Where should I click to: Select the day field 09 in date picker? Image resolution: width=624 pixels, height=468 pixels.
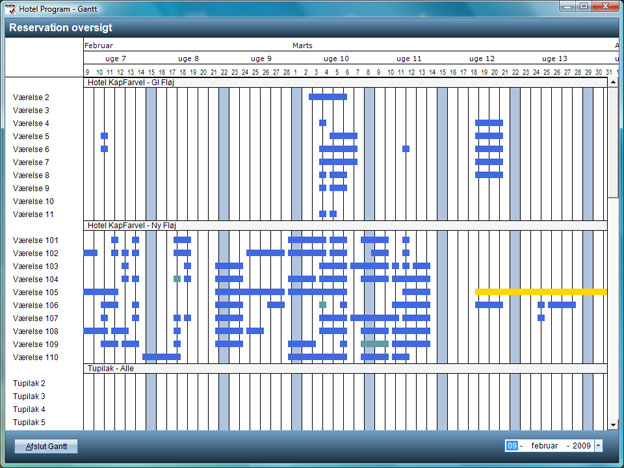(x=512, y=445)
